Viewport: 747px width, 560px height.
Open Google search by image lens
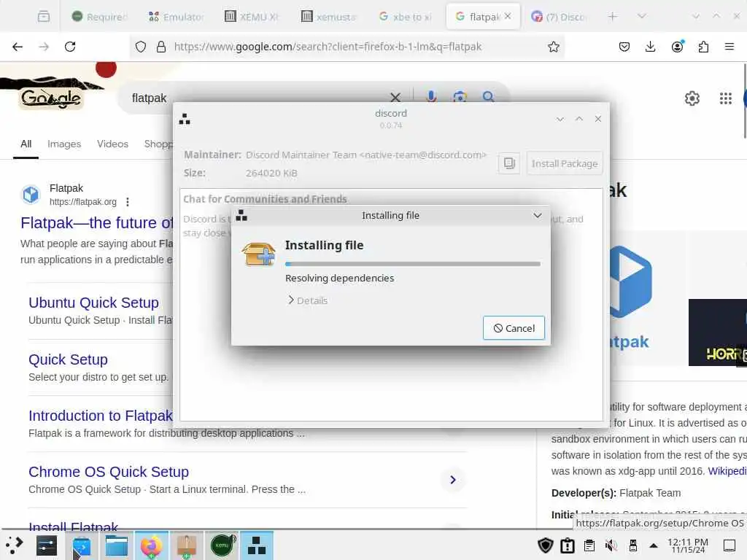point(460,97)
